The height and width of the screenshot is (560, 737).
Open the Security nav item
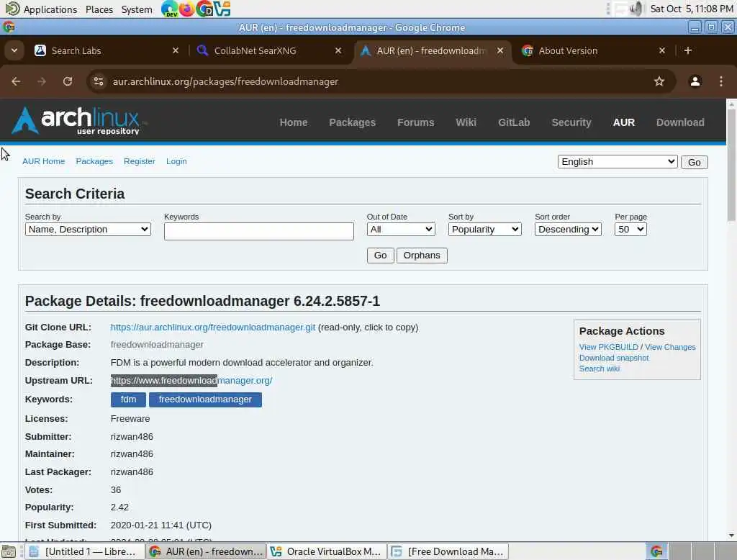pos(571,122)
